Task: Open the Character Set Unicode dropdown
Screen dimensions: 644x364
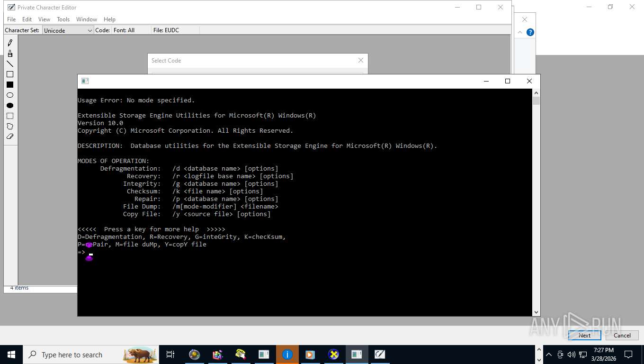Action: click(x=68, y=30)
